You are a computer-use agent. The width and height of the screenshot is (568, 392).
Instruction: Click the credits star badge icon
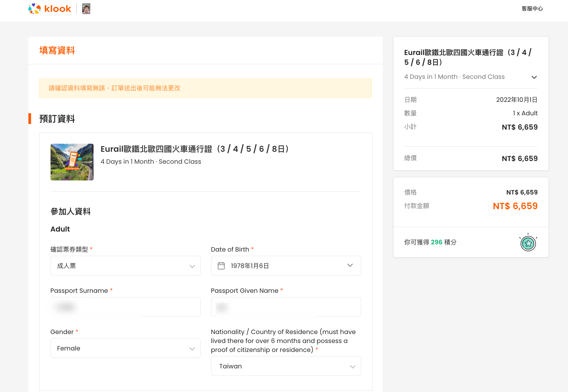pyautogui.click(x=528, y=243)
